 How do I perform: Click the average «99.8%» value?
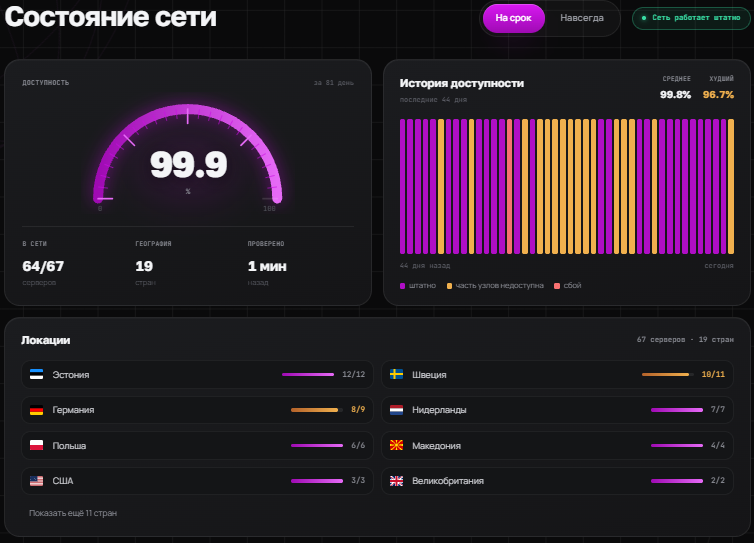click(x=675, y=95)
